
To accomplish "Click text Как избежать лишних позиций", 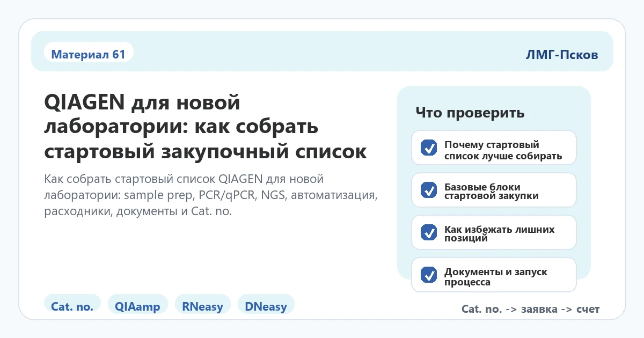I will (500, 233).
